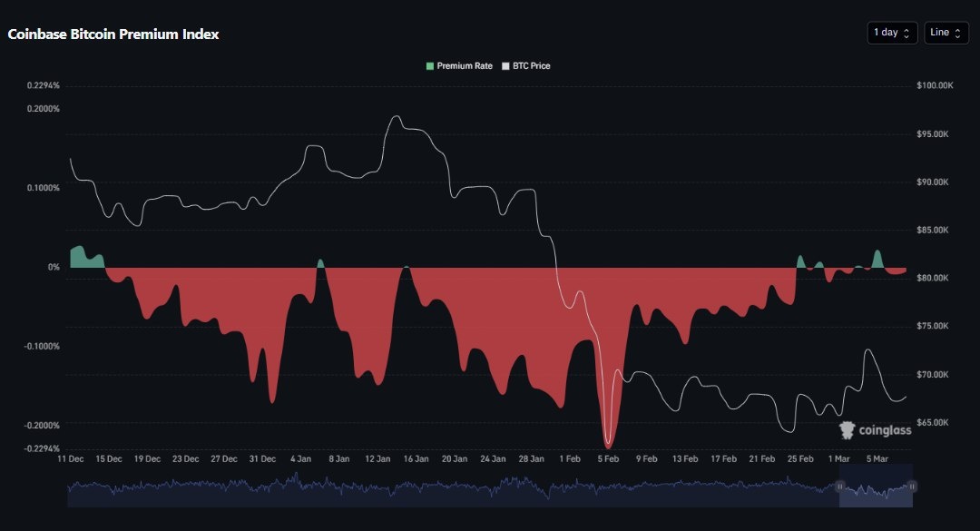
Task: Click the $80.00K price axis label
Action: [x=933, y=279]
